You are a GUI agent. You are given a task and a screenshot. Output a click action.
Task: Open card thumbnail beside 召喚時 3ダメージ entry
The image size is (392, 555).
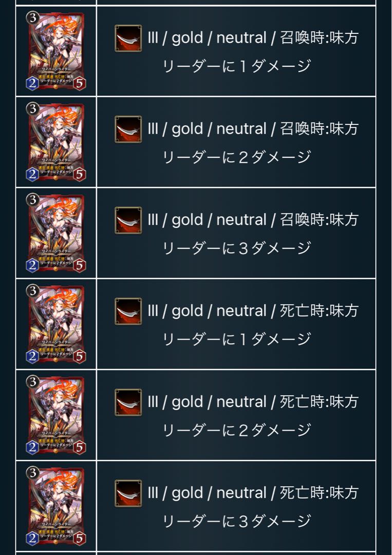56,233
